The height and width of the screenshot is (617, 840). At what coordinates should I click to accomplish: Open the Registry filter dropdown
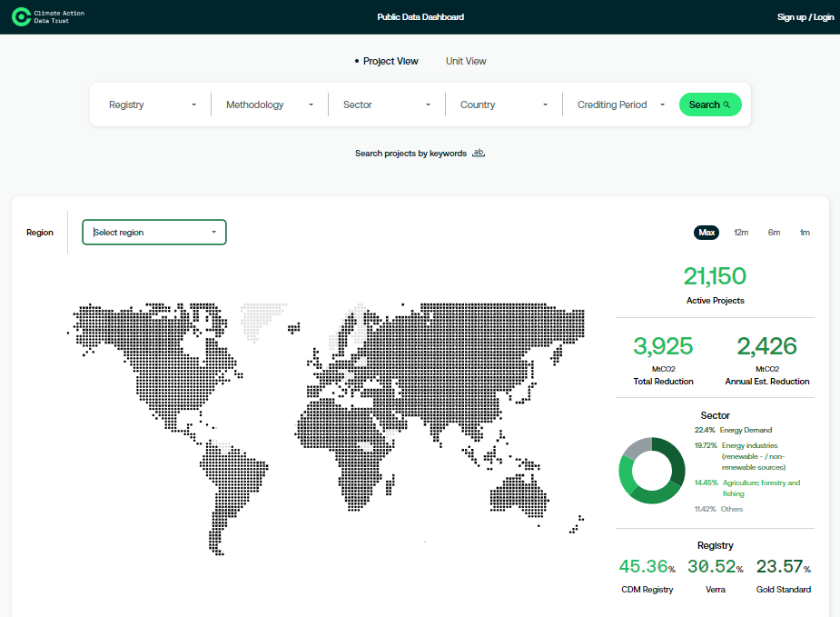pyautogui.click(x=153, y=104)
